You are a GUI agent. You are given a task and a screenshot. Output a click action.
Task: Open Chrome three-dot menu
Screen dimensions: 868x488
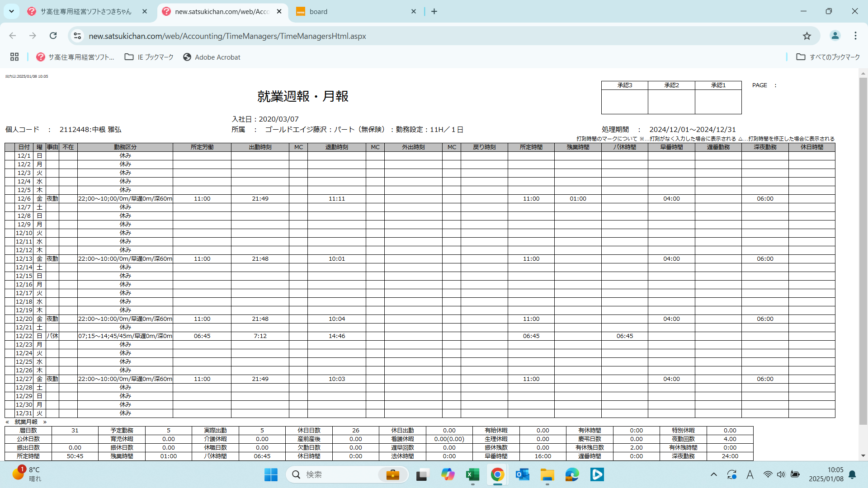click(855, 36)
